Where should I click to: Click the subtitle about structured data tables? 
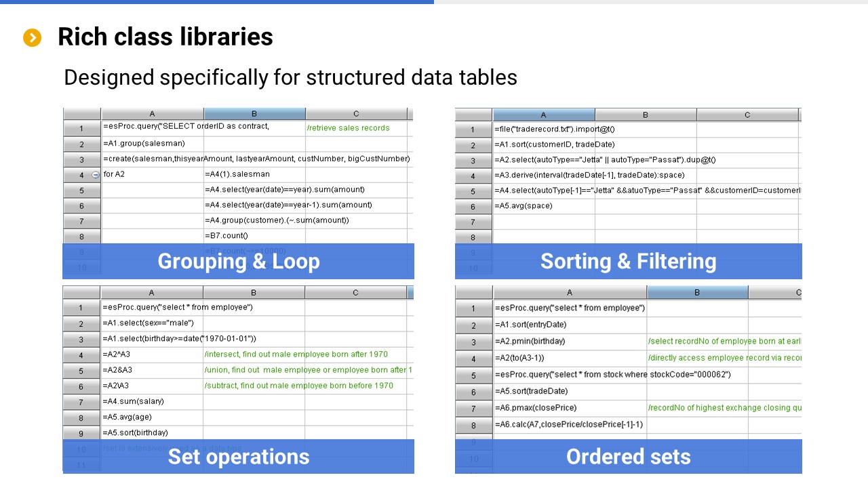(290, 77)
